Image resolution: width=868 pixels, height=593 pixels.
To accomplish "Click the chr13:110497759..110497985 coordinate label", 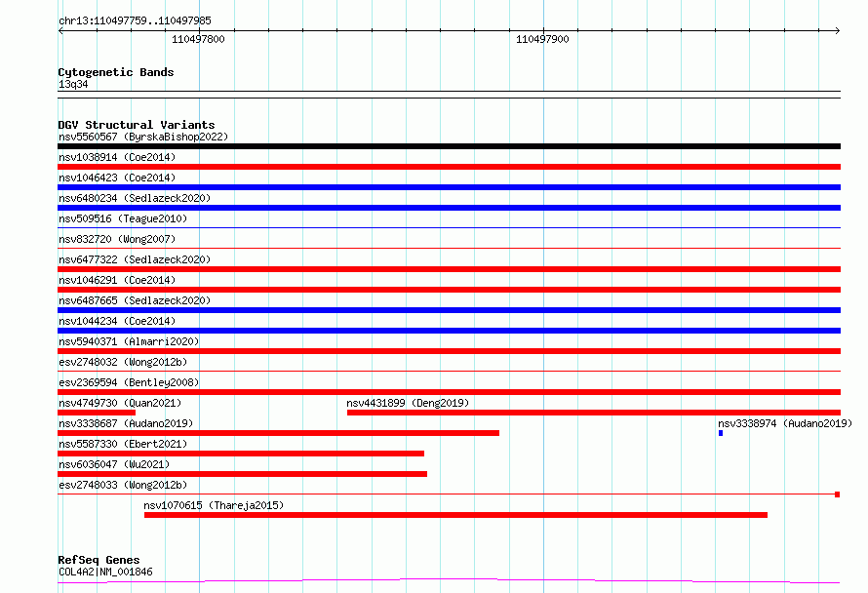I will pyautogui.click(x=135, y=20).
